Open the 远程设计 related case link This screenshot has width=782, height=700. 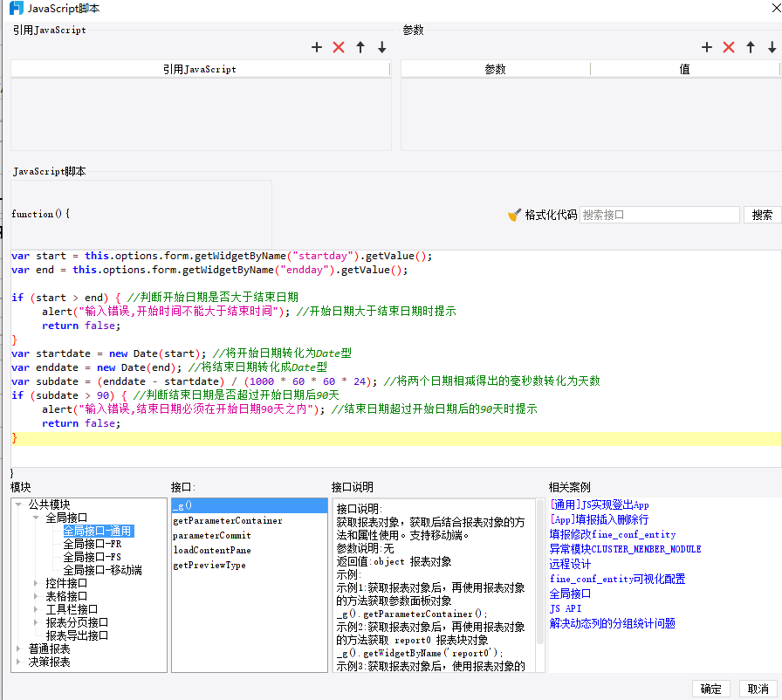[570, 564]
